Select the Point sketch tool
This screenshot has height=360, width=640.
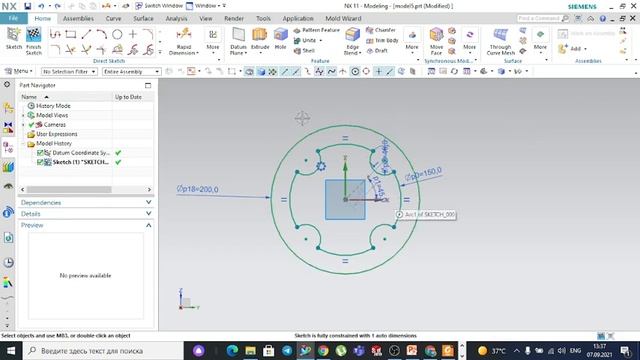tap(133, 34)
